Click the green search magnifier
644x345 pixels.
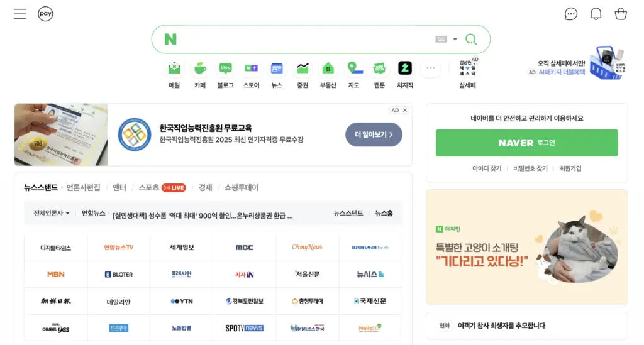click(471, 40)
